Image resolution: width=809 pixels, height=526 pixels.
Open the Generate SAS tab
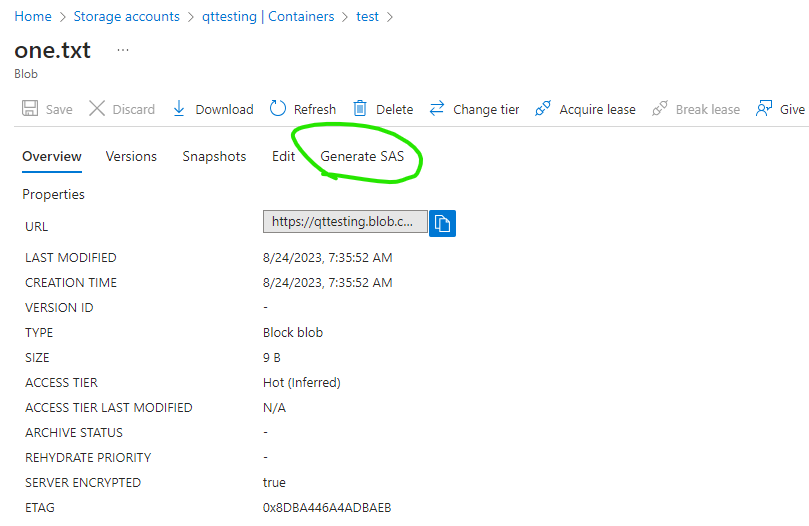[362, 156]
